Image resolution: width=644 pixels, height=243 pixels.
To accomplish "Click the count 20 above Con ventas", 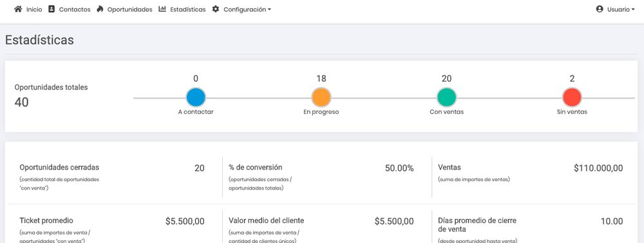I will [447, 79].
